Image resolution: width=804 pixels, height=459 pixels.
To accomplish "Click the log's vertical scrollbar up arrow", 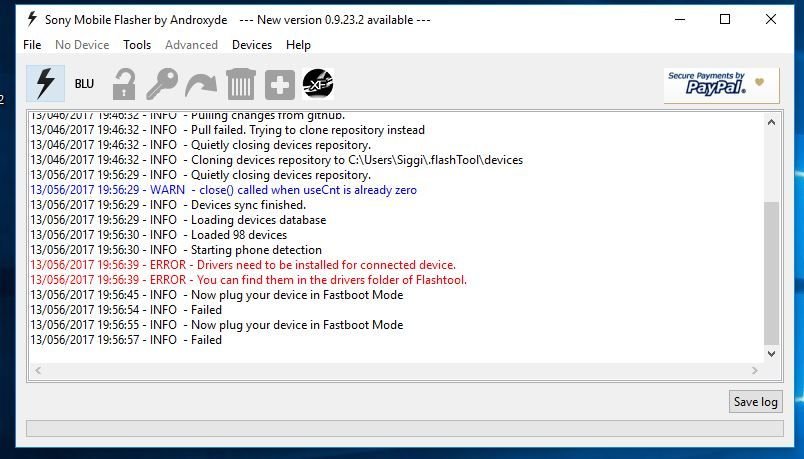I will coord(771,122).
